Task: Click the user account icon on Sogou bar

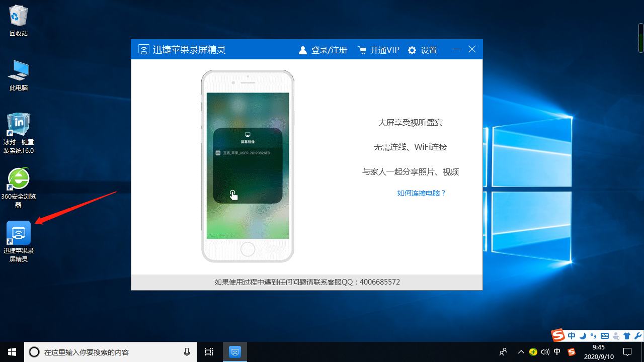Action: click(616, 336)
